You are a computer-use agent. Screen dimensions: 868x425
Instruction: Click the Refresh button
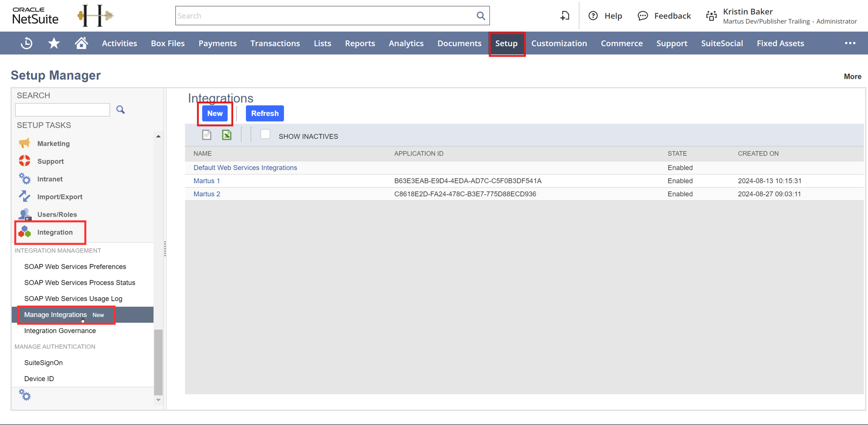tap(265, 113)
